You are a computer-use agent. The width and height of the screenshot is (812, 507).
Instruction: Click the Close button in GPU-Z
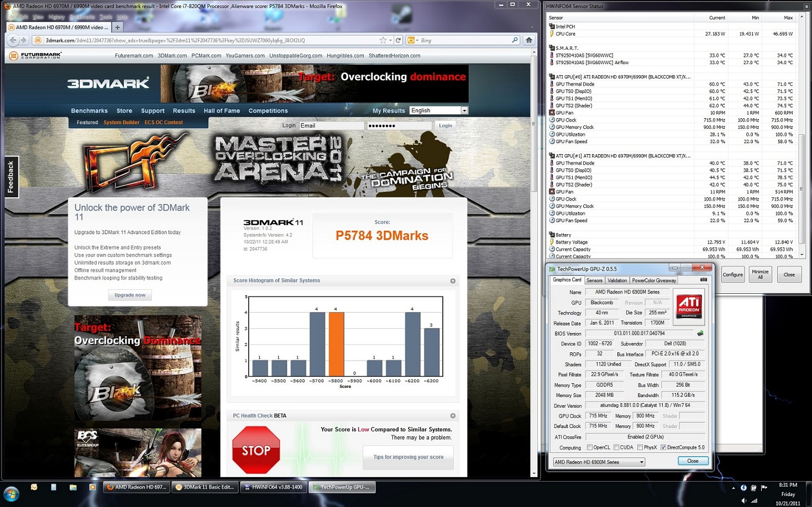[x=693, y=461]
